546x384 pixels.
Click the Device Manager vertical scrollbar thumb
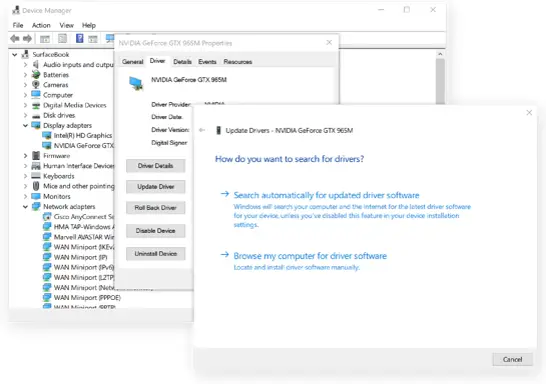(x=440, y=81)
